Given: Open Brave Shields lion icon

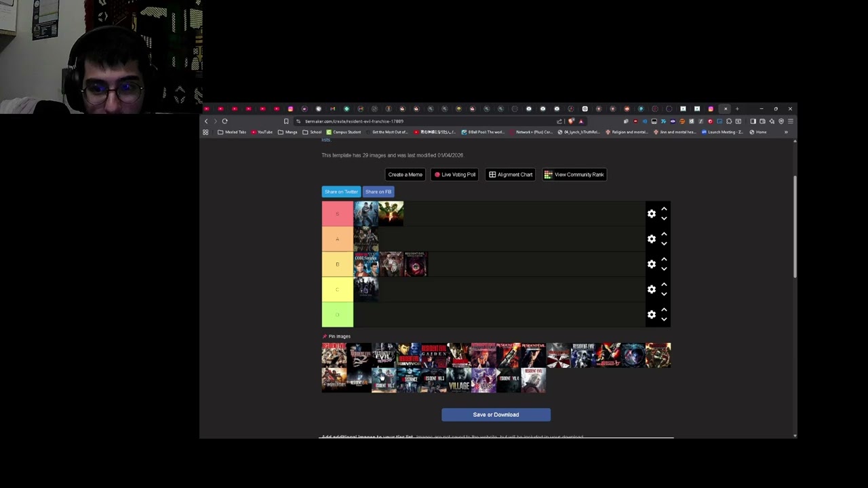Looking at the screenshot, I should [571, 121].
